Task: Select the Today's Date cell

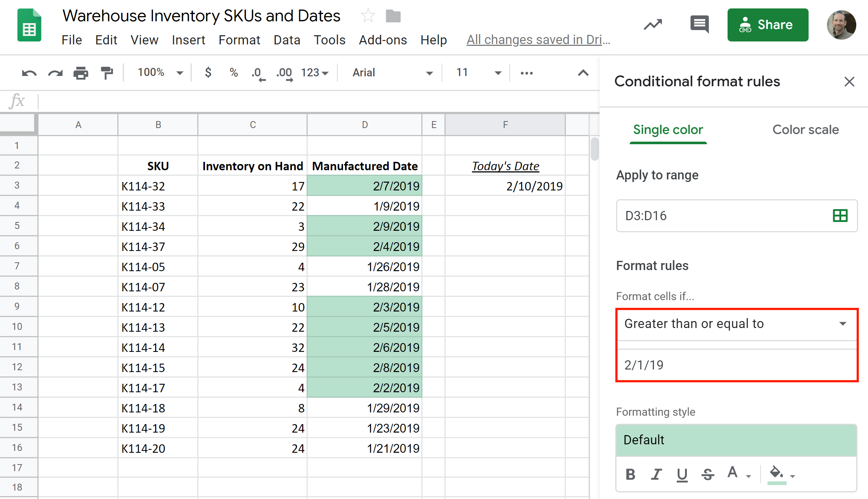Action: 505,166
